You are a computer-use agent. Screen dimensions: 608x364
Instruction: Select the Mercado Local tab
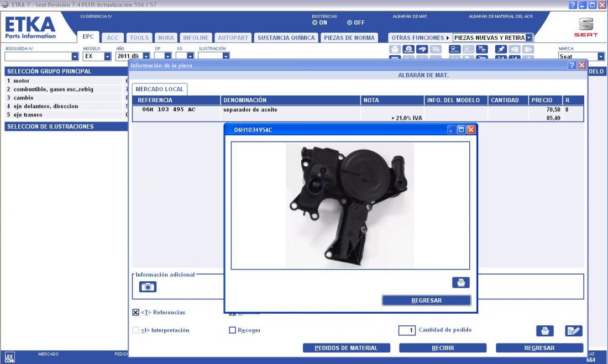pos(159,89)
